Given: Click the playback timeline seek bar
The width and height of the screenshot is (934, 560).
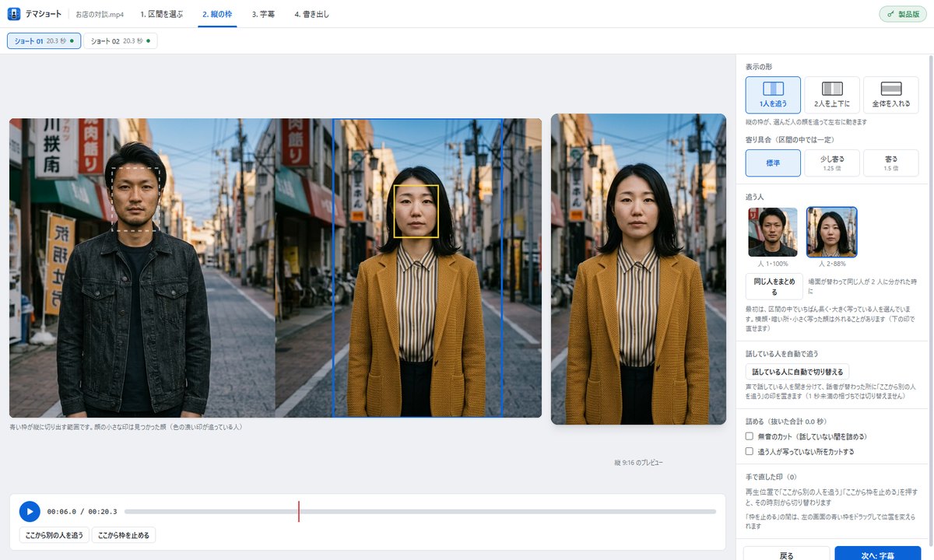Looking at the screenshot, I should click(x=420, y=511).
